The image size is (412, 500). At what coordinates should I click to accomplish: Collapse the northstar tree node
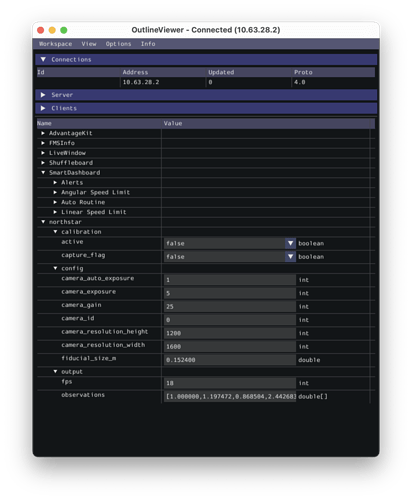point(43,222)
